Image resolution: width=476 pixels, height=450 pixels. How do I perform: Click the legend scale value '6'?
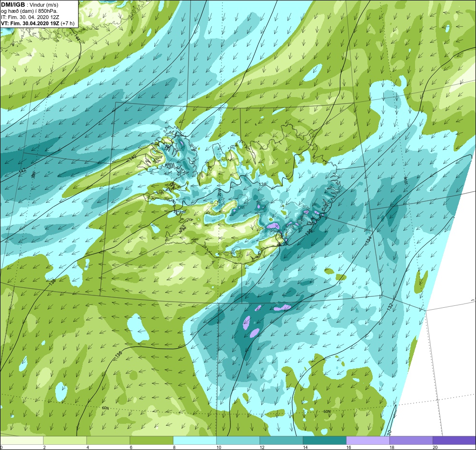pos(131,447)
